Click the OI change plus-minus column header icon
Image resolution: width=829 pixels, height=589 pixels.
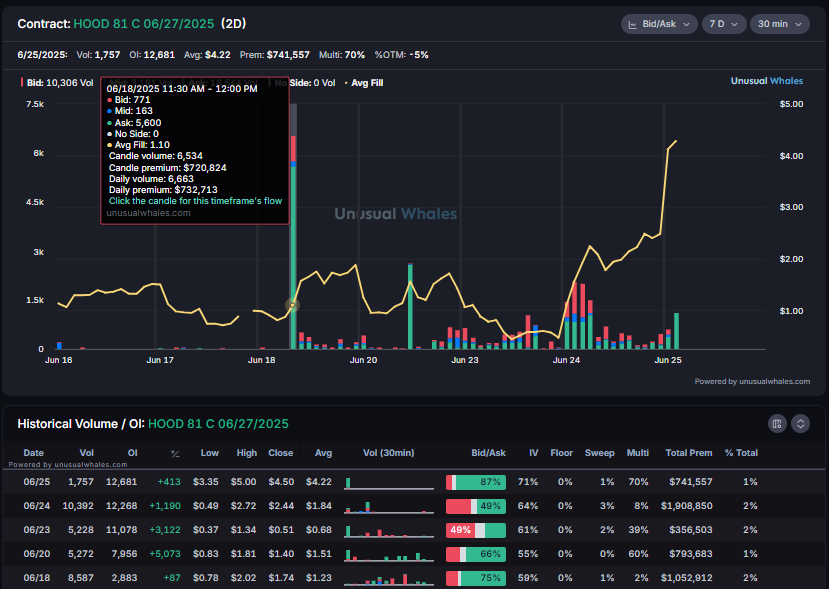(176, 453)
